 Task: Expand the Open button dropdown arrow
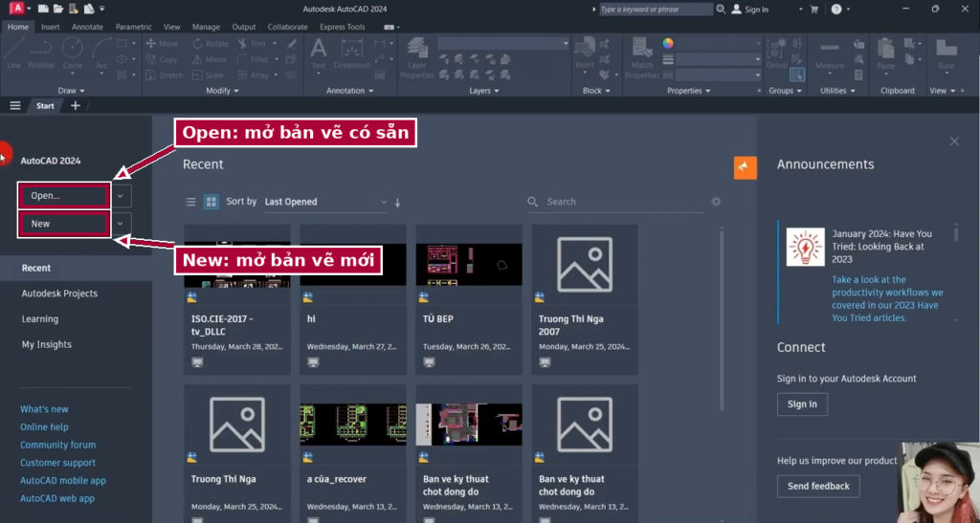120,196
